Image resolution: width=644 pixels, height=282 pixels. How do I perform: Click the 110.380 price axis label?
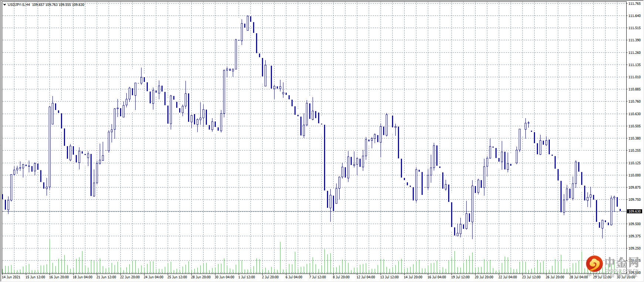(634, 138)
